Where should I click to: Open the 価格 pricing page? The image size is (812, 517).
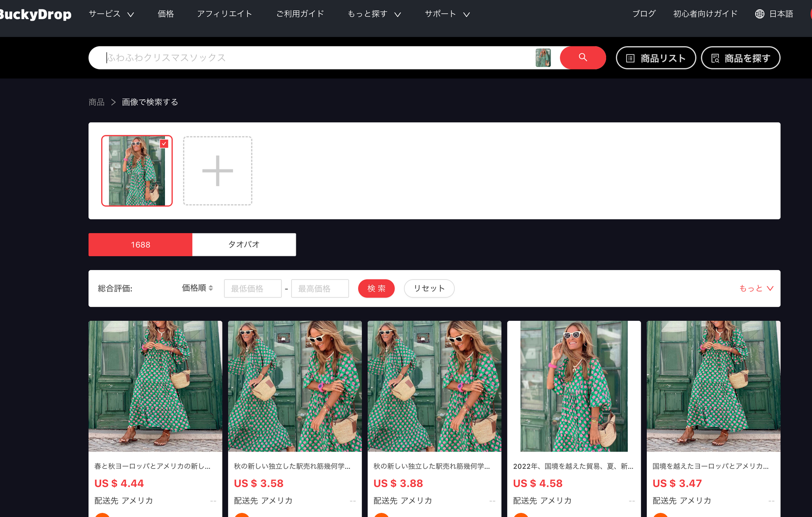166,14
